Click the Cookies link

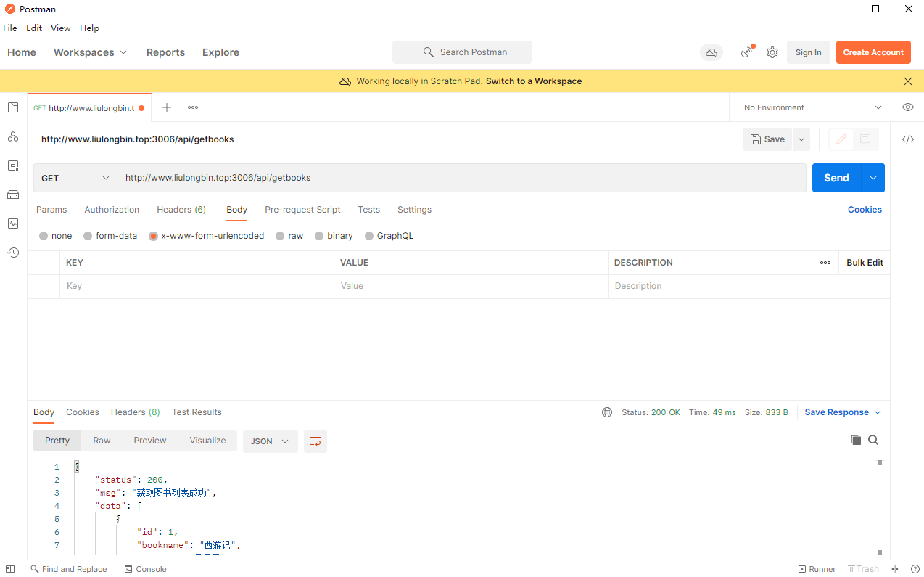pos(865,210)
